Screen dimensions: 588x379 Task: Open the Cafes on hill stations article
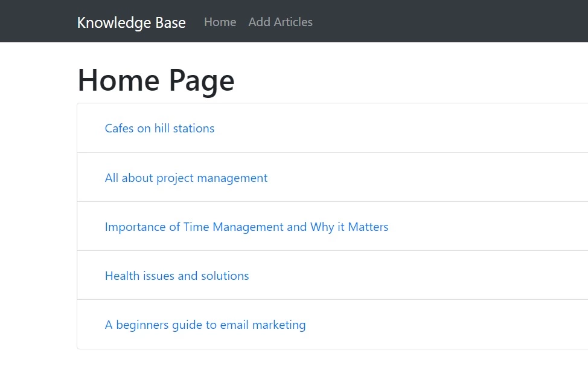(x=159, y=128)
